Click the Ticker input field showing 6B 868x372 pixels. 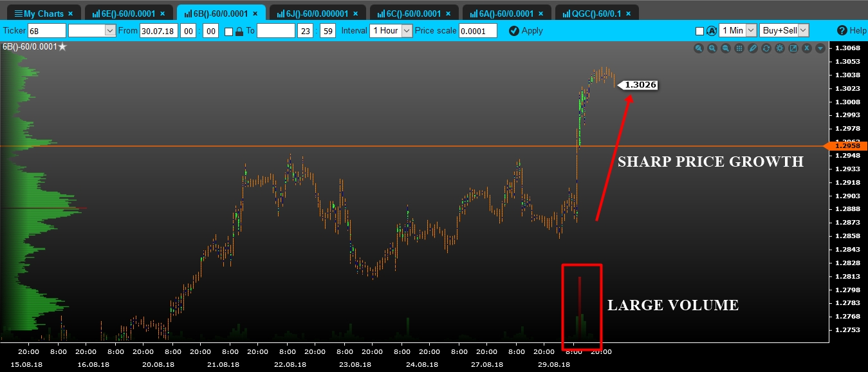coord(46,30)
